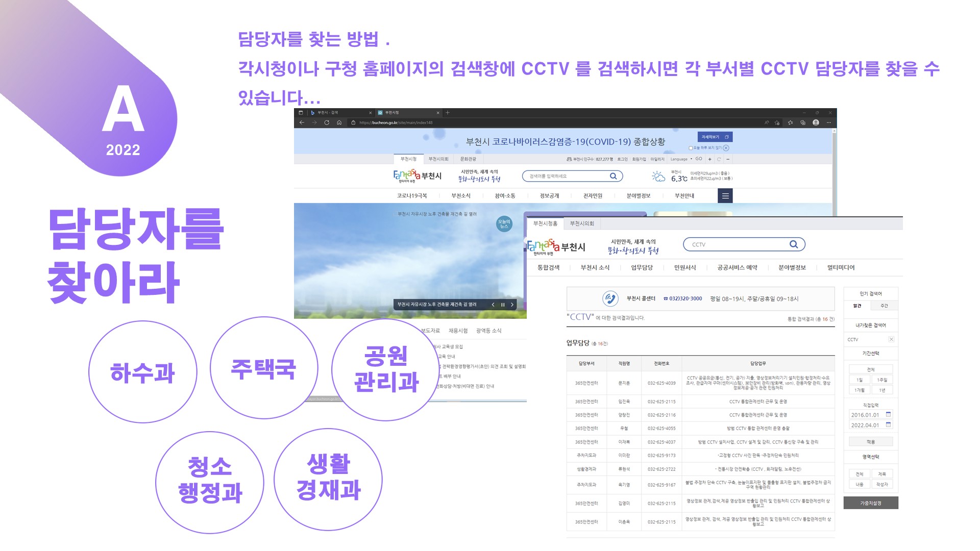Image resolution: width=980 pixels, height=551 pixels.
Task: Pause the news slider
Action: pos(503,305)
